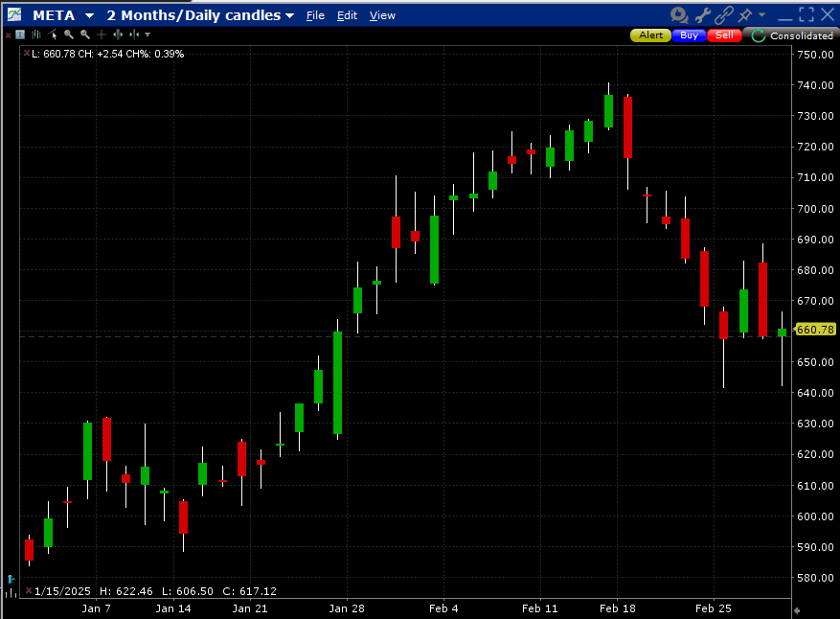Click the Feb 4 date axis label
This screenshot has width=840, height=619.
(x=443, y=608)
